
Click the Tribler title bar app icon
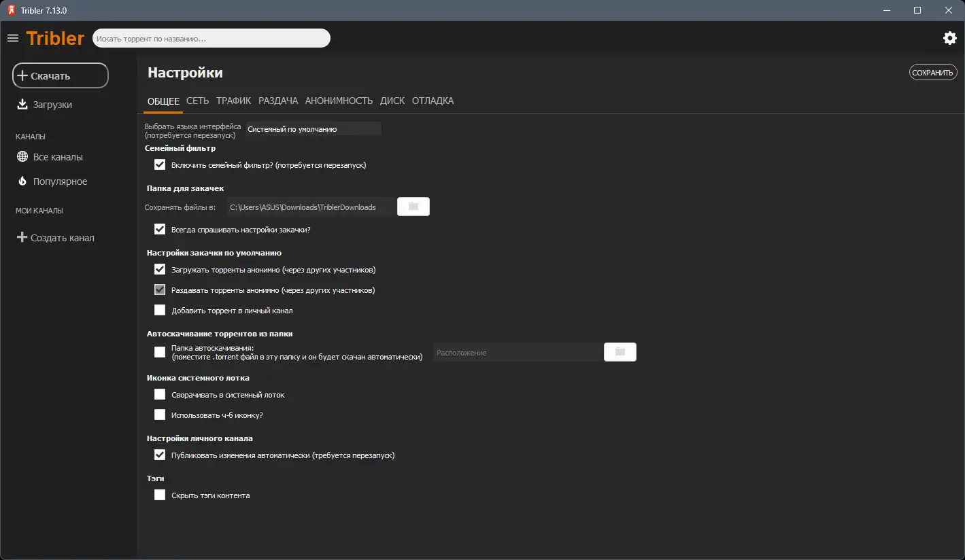[x=11, y=10]
